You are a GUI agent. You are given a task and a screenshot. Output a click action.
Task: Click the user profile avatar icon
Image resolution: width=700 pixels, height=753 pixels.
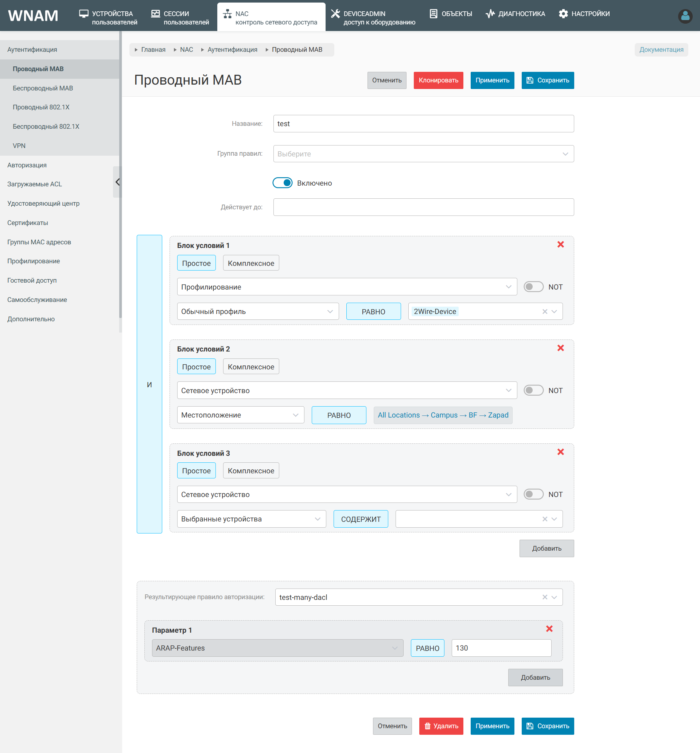pos(684,16)
